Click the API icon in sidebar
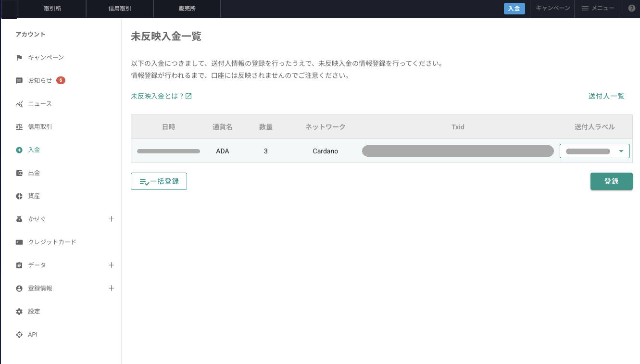 [19, 335]
